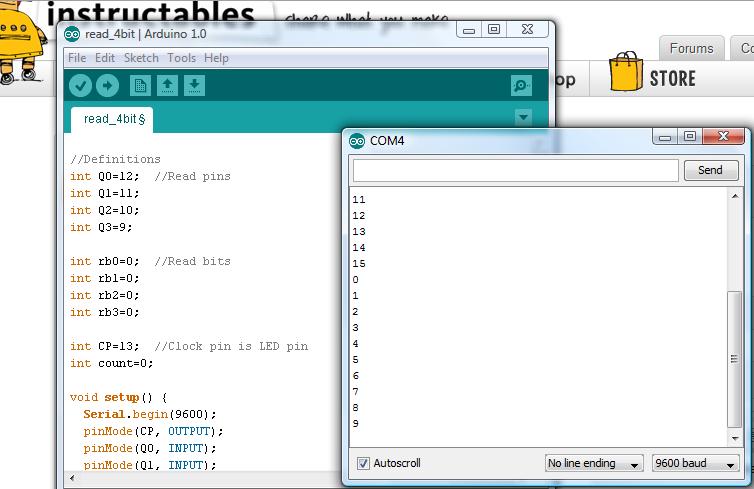Open the No line ending dropdown
The height and width of the screenshot is (489, 754).
[x=594, y=464]
